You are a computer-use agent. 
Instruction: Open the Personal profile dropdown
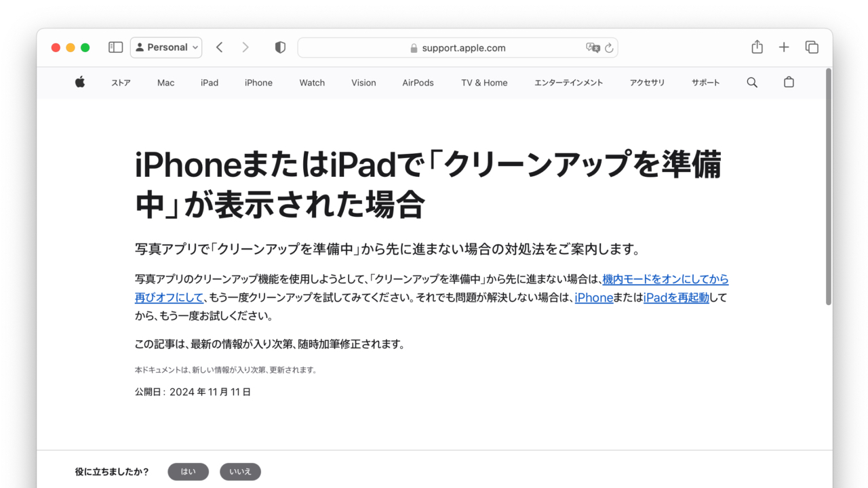coord(166,47)
